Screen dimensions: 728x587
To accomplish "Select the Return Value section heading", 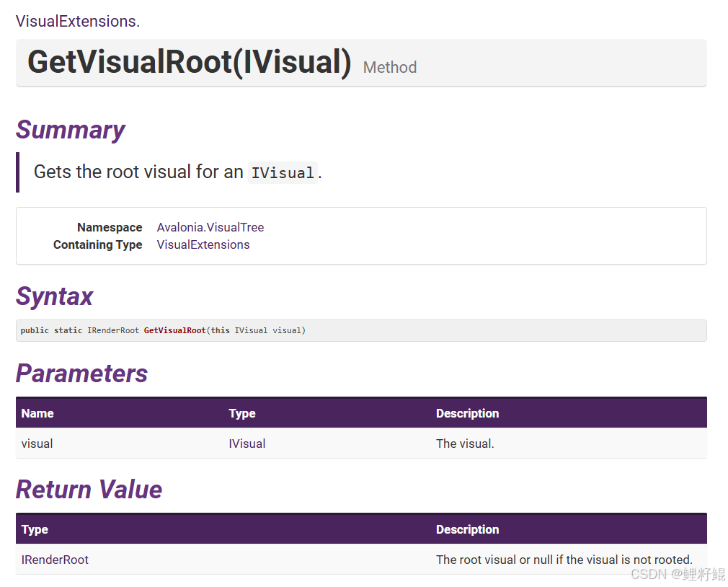I will tap(89, 490).
